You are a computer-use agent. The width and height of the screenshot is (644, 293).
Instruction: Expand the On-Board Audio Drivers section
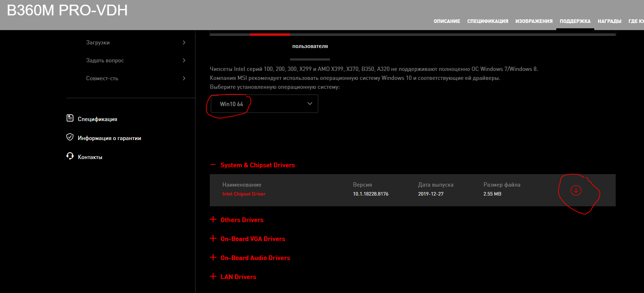coord(213,258)
